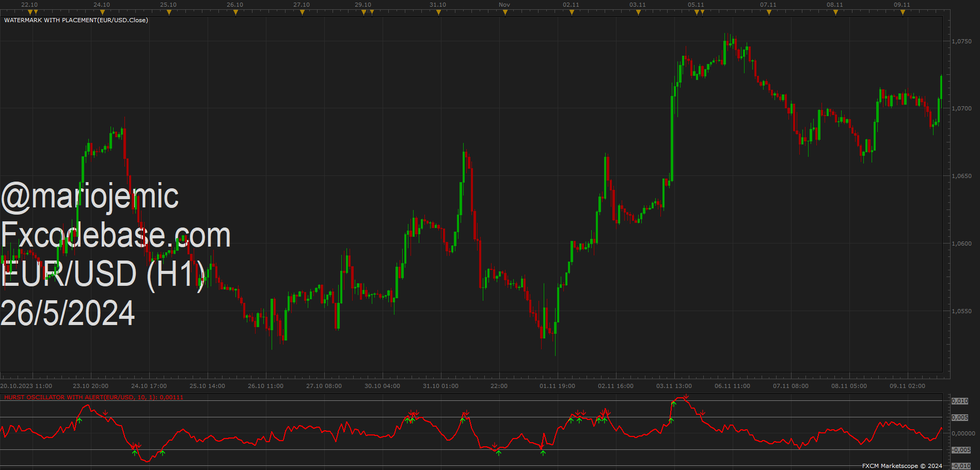Click the day marker triangle below 07.11
Screen dimensions: 980x470
coord(769,12)
